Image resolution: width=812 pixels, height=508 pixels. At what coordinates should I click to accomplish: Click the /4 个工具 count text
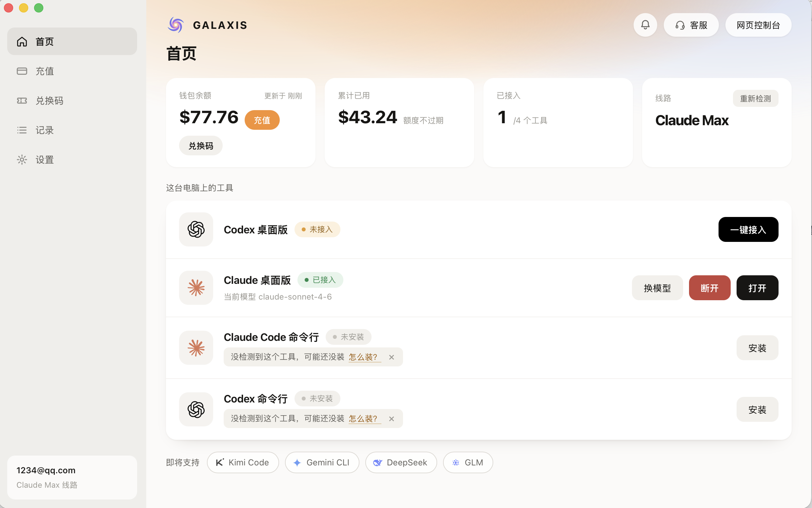pyautogui.click(x=530, y=120)
